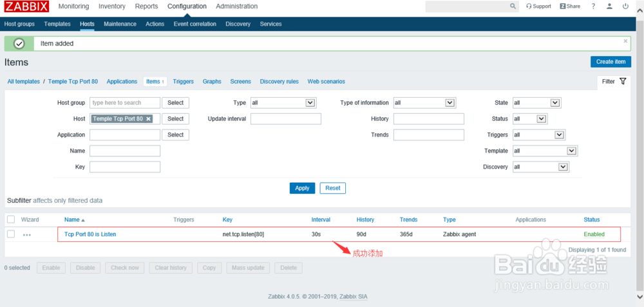Switch to the Graphs tab
The image size is (644, 307).
tap(212, 81)
